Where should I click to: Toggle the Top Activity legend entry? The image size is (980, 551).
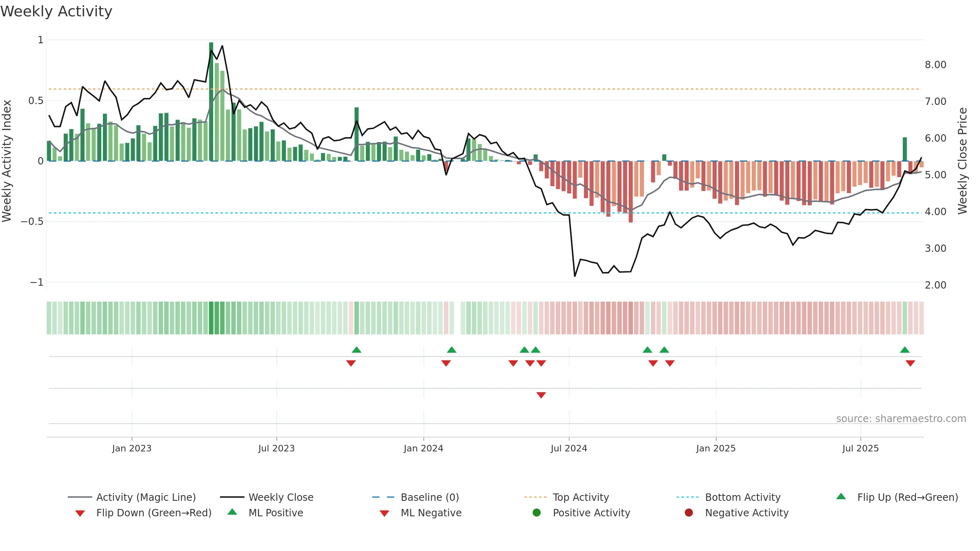(566, 497)
